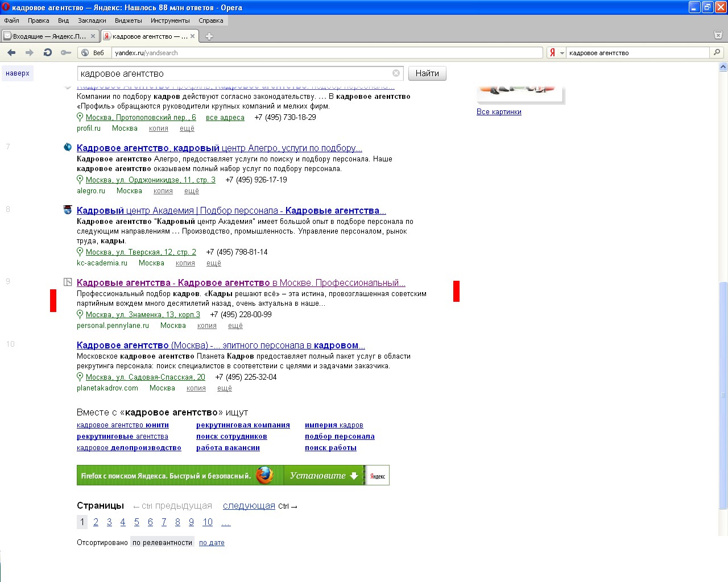
Task: Click the address bar showing yandex.ru/yandsearch
Action: 328,53
